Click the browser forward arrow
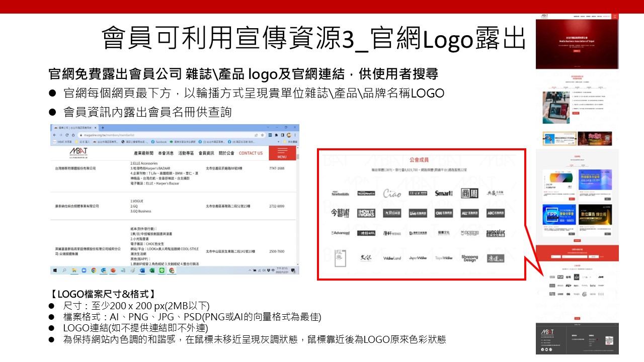This screenshot has height=362, width=644. click(61, 135)
